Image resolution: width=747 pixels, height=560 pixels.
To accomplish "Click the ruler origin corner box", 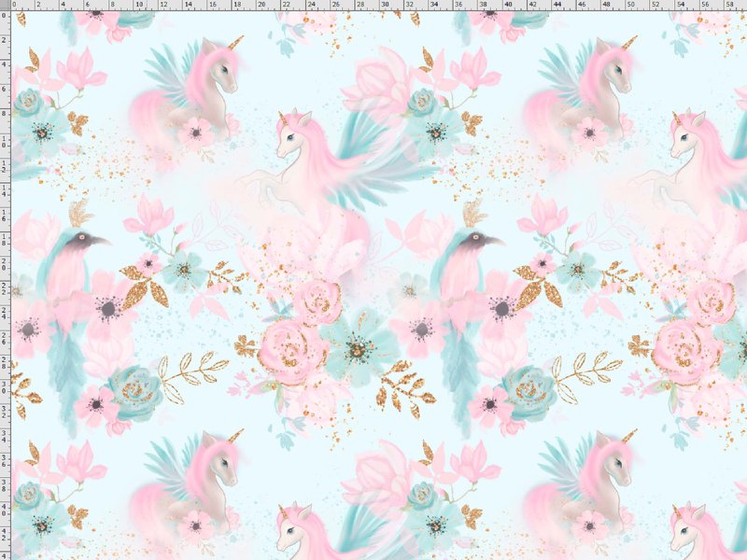I will 6,6.
